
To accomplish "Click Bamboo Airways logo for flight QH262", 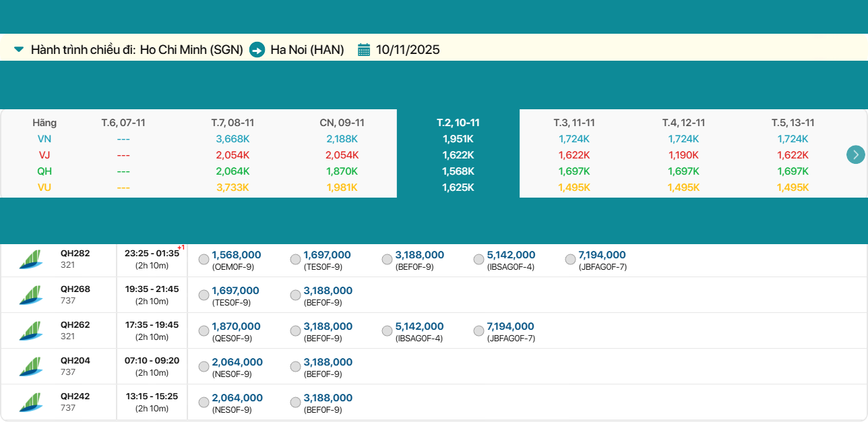I will pos(30,331).
